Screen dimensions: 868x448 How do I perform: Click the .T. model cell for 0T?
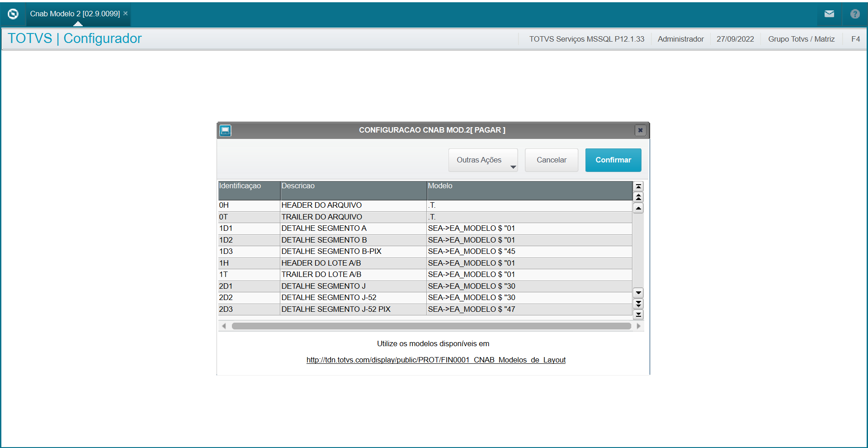[529, 217]
